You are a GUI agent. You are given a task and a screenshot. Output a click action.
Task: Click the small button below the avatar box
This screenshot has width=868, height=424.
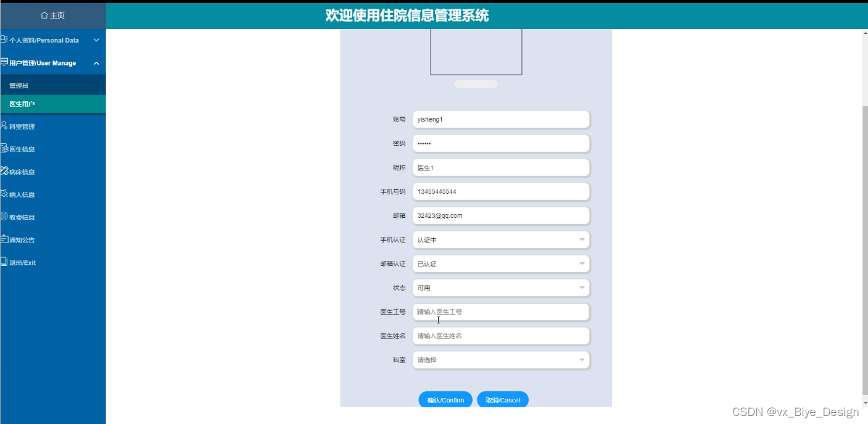point(476,84)
